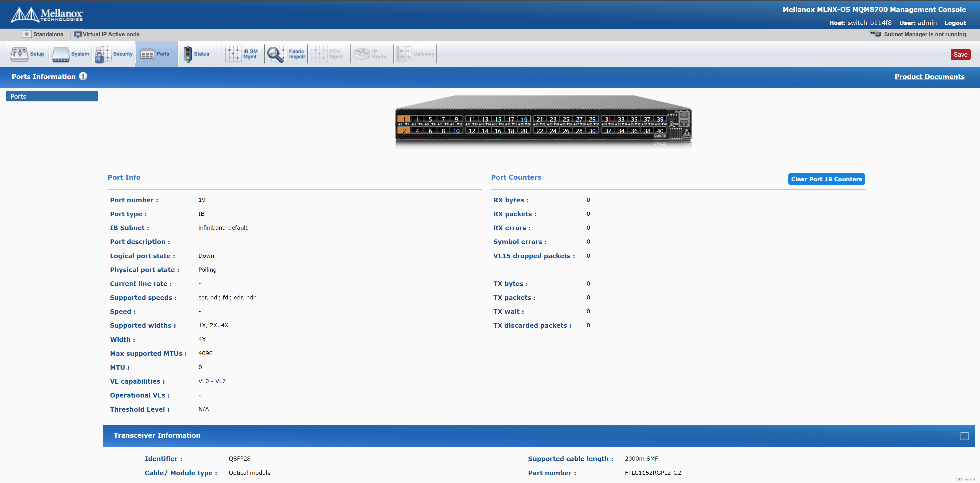Click the Ports Information info icon
The width and height of the screenshot is (980, 483).
coord(83,76)
